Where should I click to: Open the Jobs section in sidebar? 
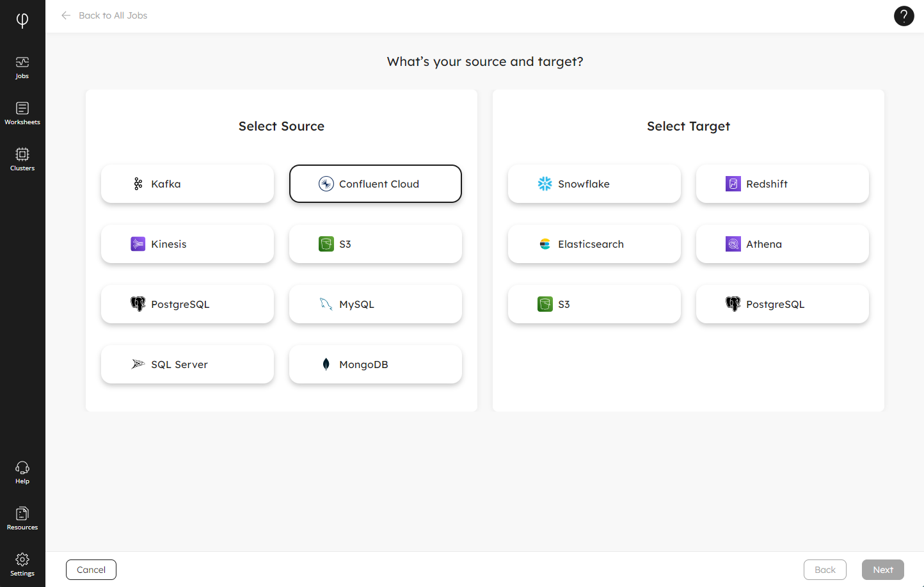coord(22,68)
